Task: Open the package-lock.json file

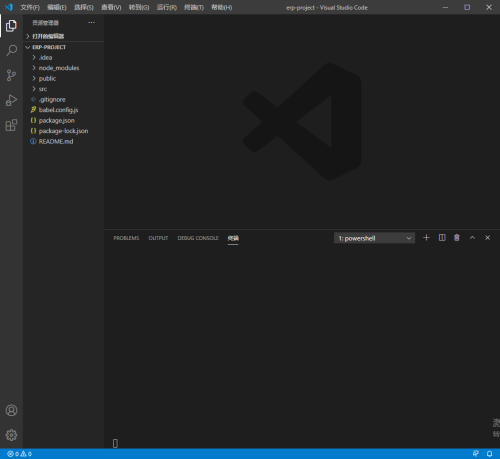Action: [63, 131]
